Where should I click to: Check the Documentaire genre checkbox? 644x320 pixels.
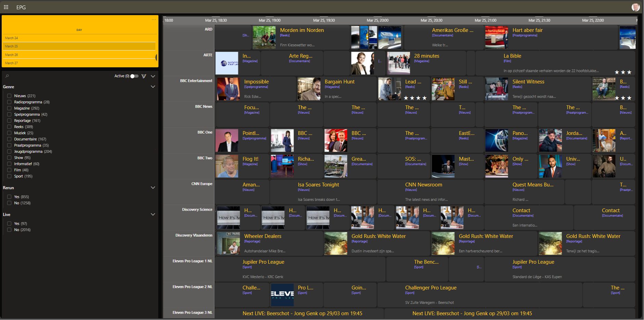[x=9, y=139]
